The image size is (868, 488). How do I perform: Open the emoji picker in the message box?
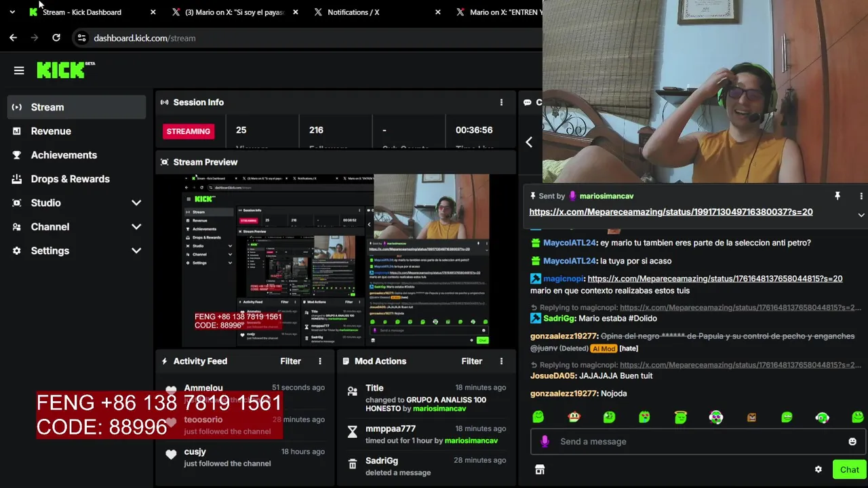pos(852,441)
